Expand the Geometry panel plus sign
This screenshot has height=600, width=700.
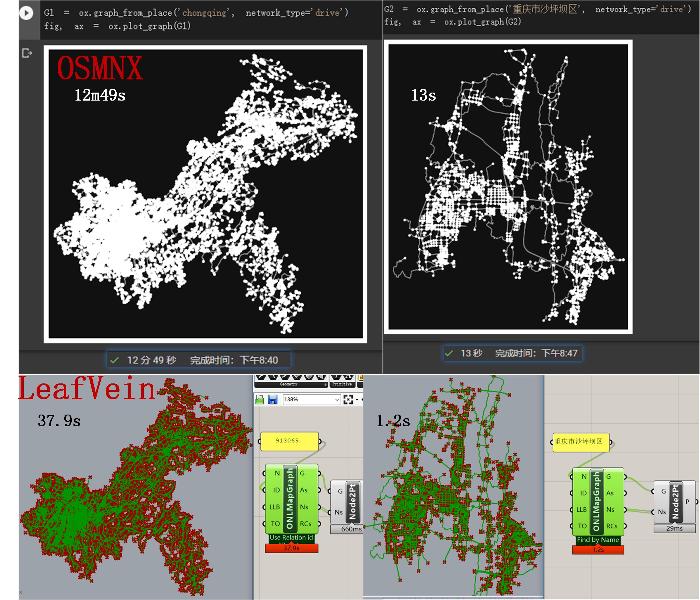pos(325,385)
